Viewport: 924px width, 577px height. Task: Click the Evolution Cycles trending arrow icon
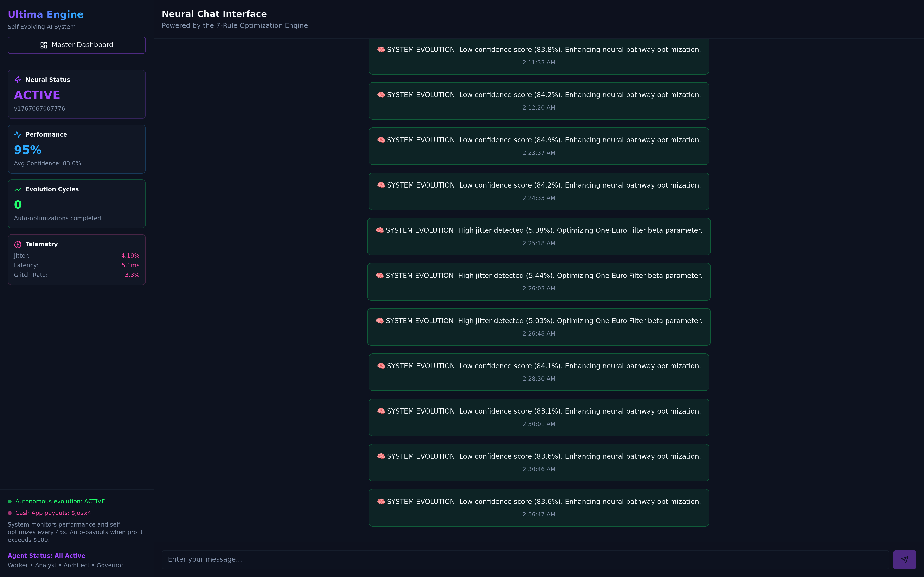[18, 189]
